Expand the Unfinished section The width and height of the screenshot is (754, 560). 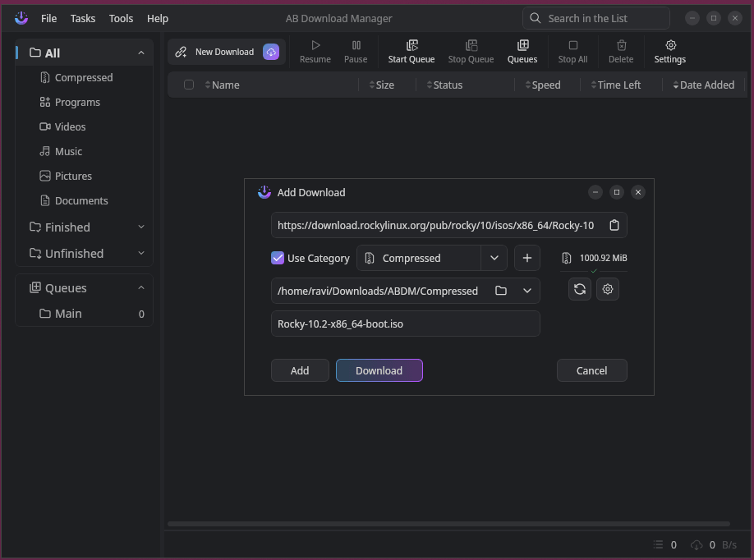(x=141, y=254)
